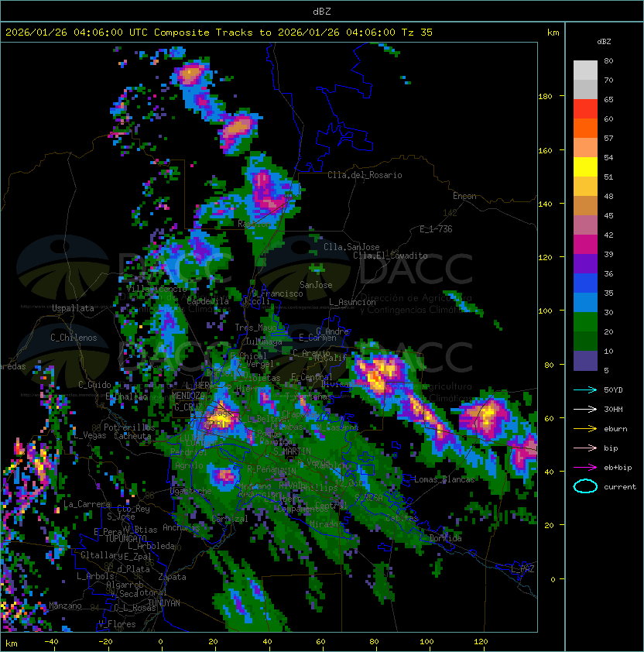Click the Tres_Mayo place label
644x652 pixels.
coord(255,328)
